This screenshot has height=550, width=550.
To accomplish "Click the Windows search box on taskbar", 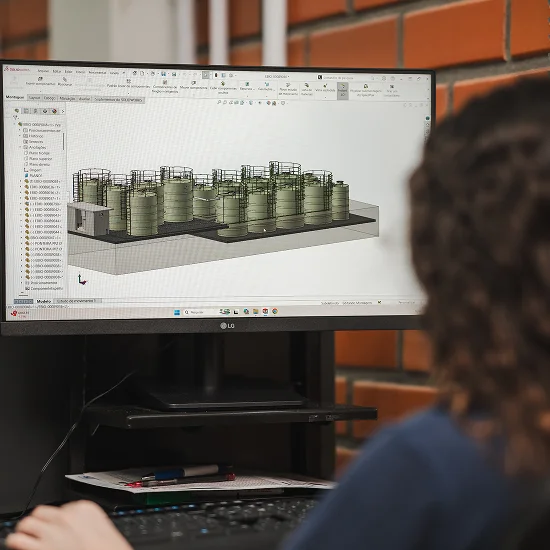I will click(x=199, y=311).
